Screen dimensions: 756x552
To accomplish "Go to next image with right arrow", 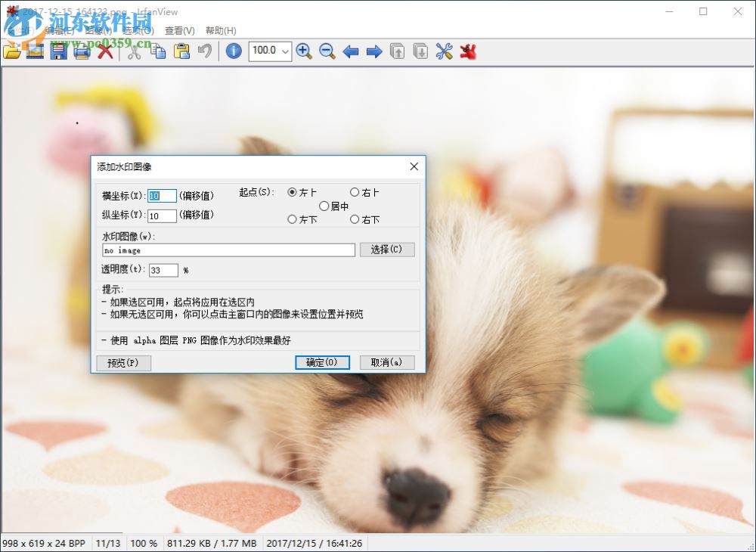I will point(373,51).
